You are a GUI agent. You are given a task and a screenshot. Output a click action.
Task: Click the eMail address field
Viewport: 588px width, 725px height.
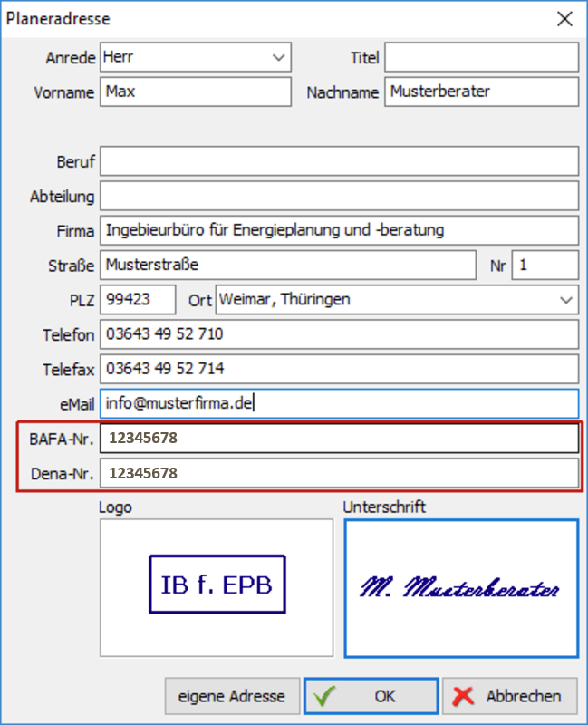click(339, 403)
